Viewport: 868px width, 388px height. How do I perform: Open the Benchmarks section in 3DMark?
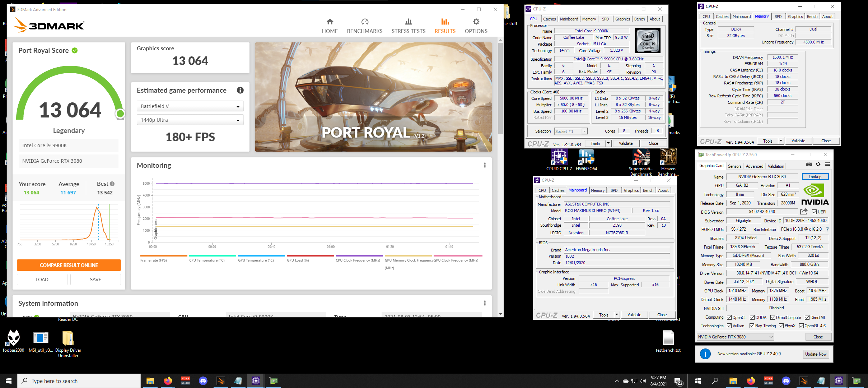[364, 26]
